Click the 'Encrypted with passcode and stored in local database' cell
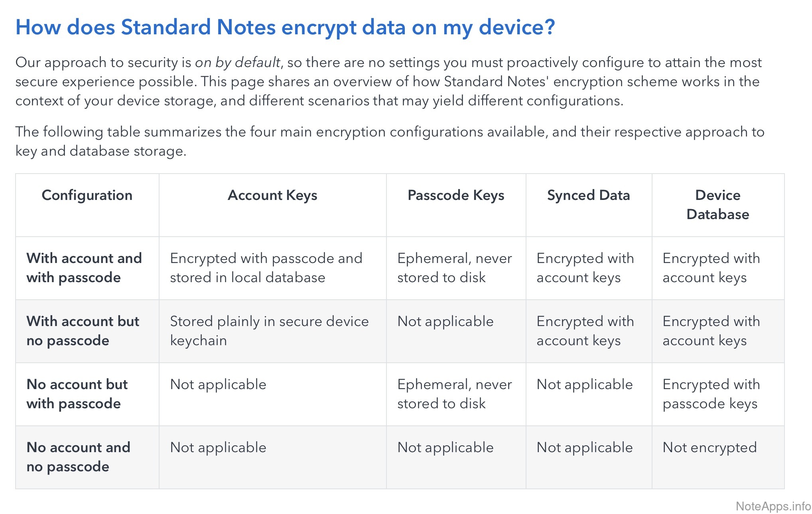Image resolution: width=812 pixels, height=514 pixels. pos(266,268)
